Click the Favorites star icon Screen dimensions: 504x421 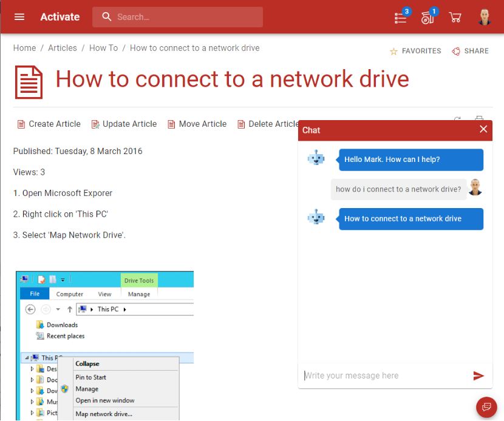point(393,52)
